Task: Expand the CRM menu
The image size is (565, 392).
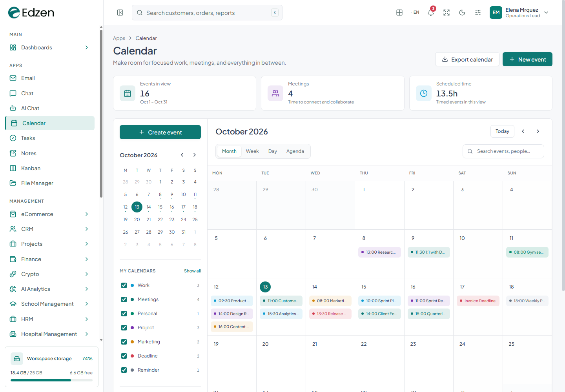Action: [x=49, y=229]
